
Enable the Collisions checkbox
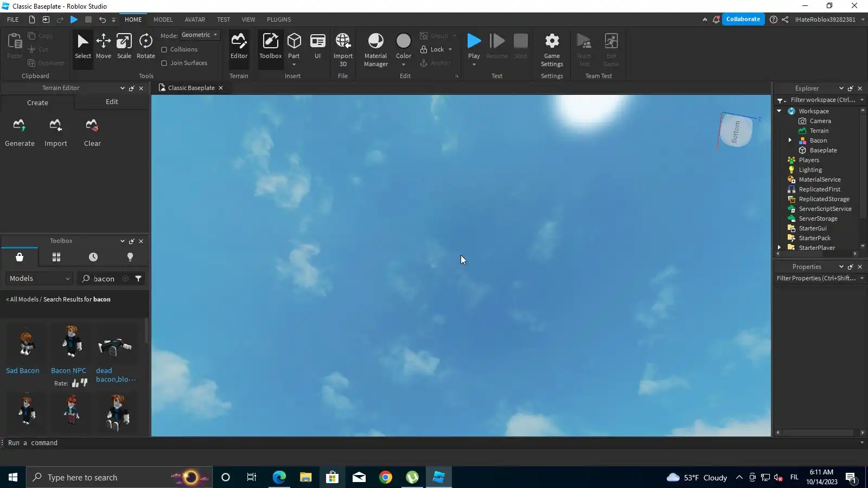coord(164,49)
